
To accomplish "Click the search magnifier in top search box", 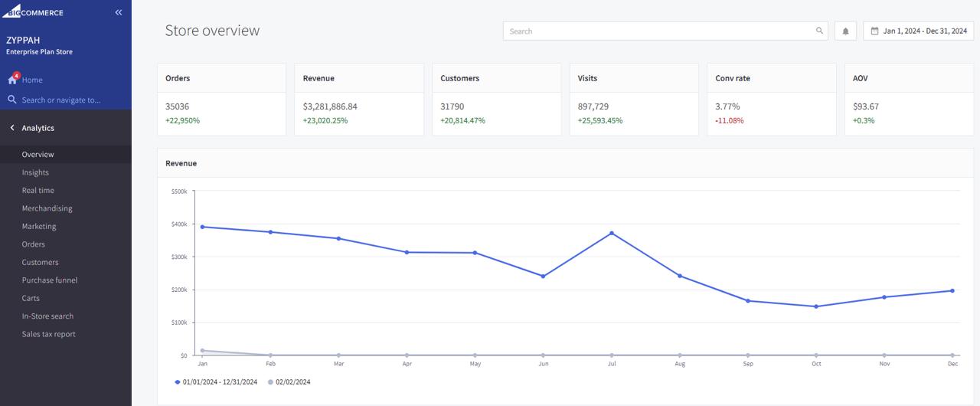I will point(819,31).
